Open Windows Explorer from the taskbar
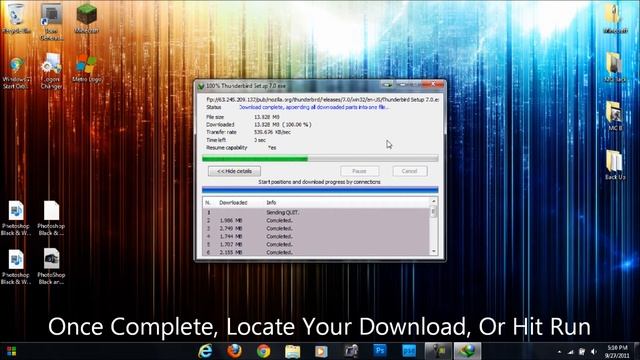640x360 pixels. pyautogui.click(x=292, y=351)
